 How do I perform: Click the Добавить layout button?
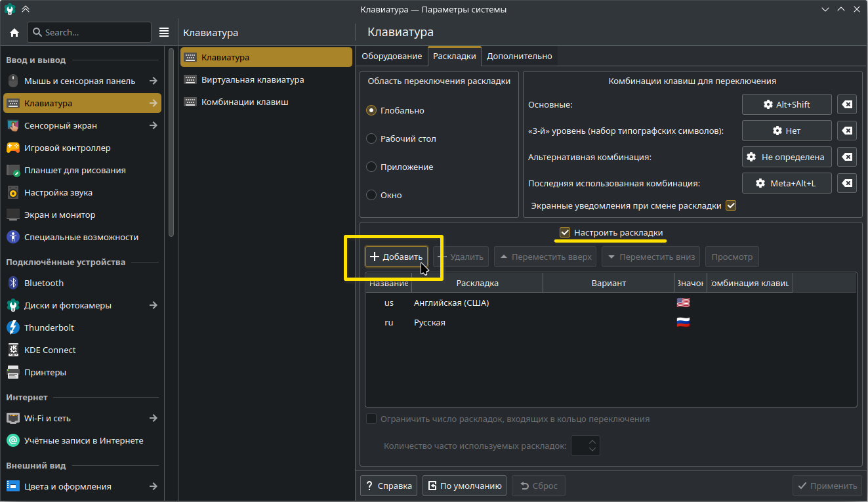coord(396,257)
